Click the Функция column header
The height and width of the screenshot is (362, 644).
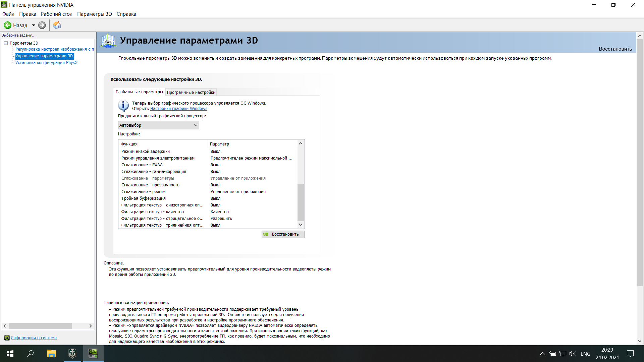(x=163, y=144)
